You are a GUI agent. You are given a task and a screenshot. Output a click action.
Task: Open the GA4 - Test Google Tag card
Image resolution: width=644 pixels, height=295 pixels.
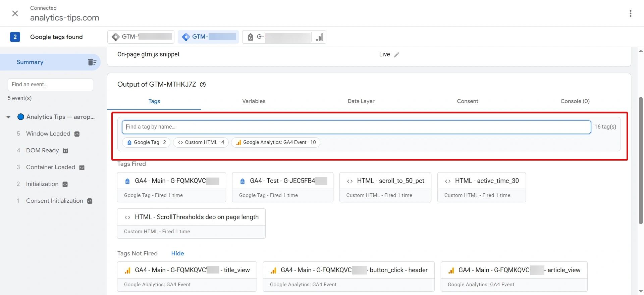(x=283, y=187)
